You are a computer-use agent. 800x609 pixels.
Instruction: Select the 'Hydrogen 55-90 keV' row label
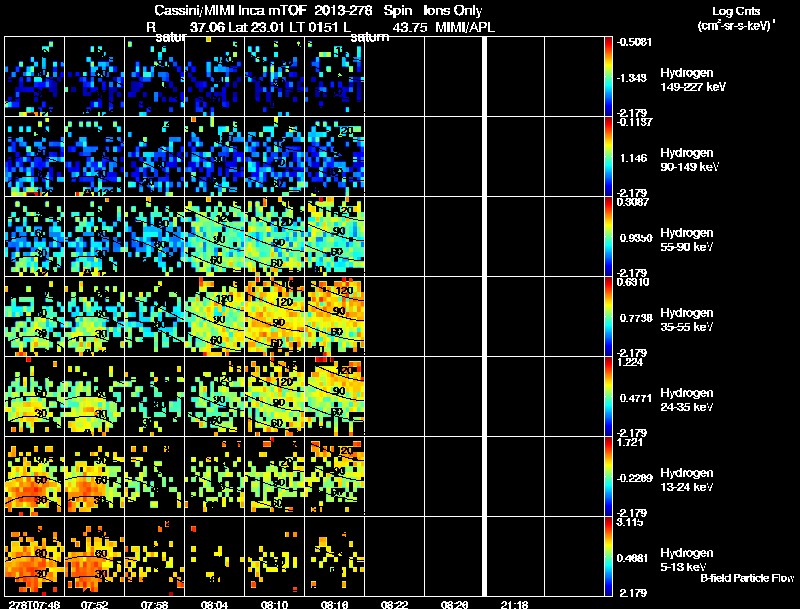click(x=687, y=240)
